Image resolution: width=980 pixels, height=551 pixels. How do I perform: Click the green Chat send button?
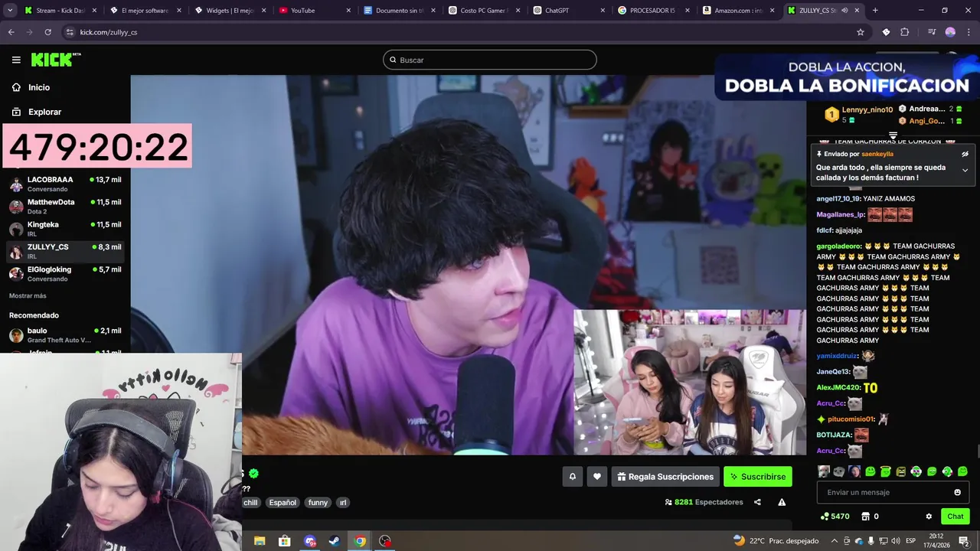click(x=955, y=517)
